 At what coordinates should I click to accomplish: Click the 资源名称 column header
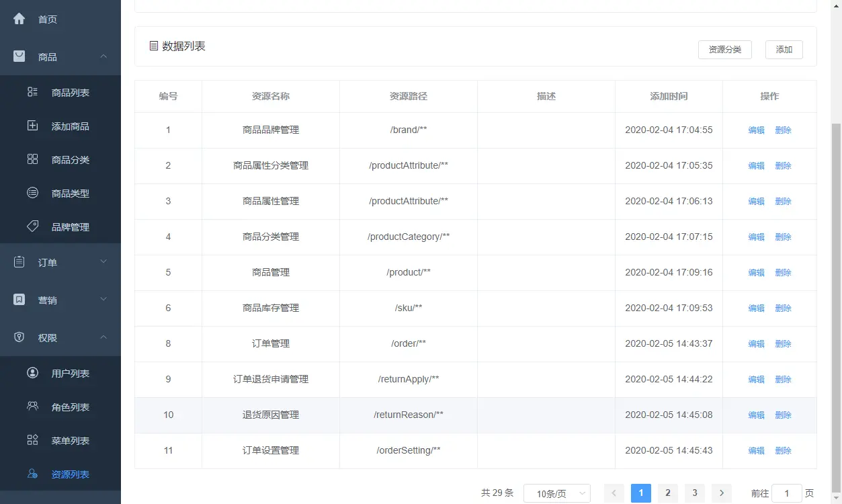click(271, 96)
